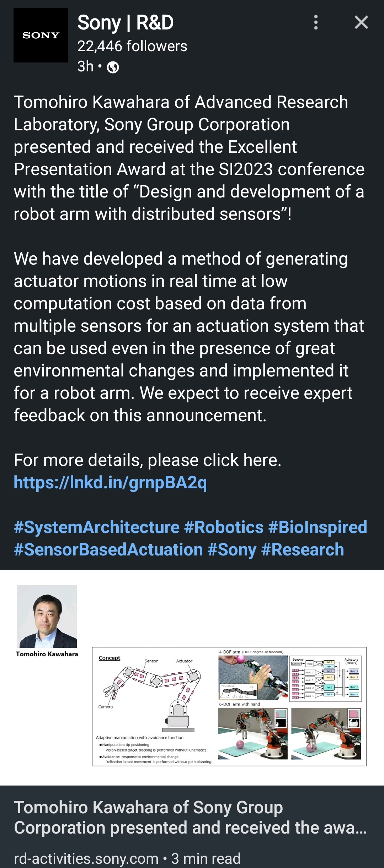The image size is (384, 868).
Task: Open the three-dot post options menu
Action: pos(316,22)
